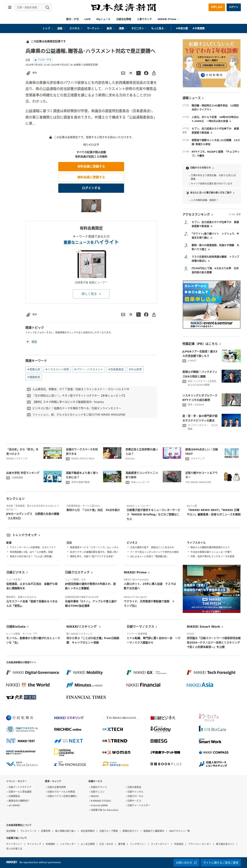Expand the もっと見る navigation dropdown
The height and width of the screenshot is (868, 247).
[x=159, y=29]
